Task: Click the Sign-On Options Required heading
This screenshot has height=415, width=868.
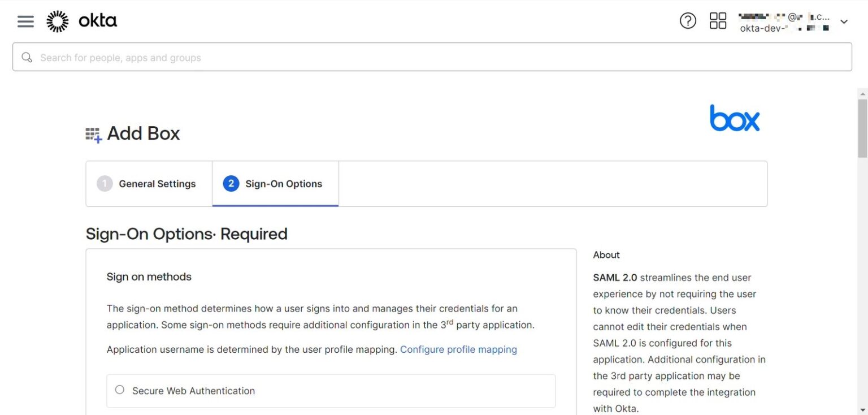Action: pyautogui.click(x=186, y=234)
